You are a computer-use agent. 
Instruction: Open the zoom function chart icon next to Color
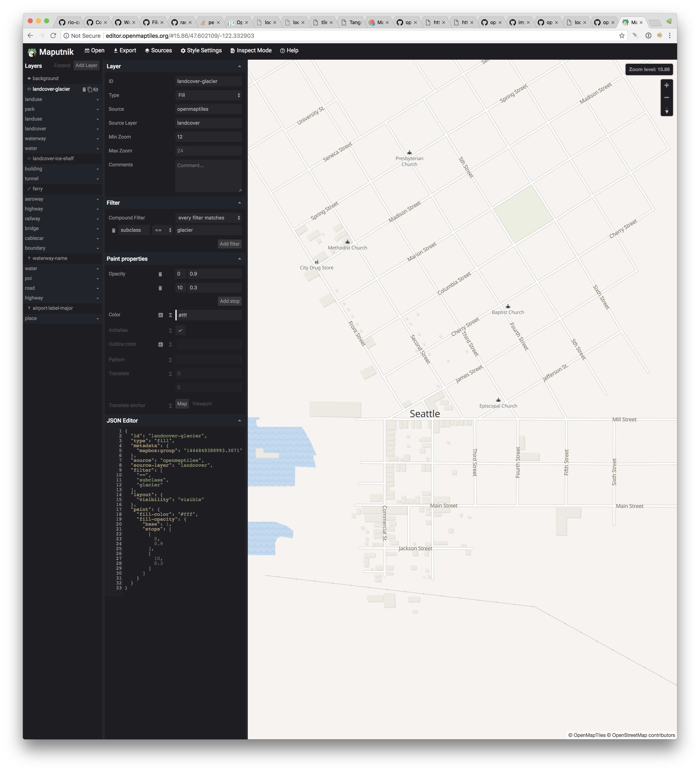[161, 315]
